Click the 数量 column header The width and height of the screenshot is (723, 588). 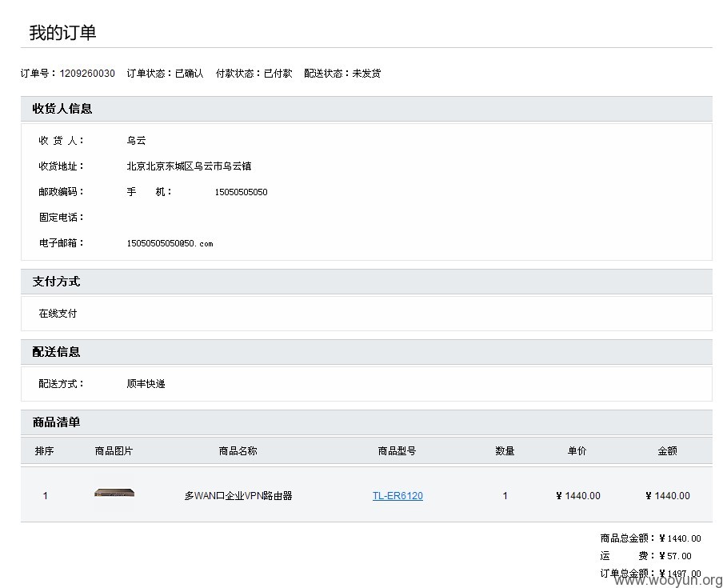click(505, 451)
